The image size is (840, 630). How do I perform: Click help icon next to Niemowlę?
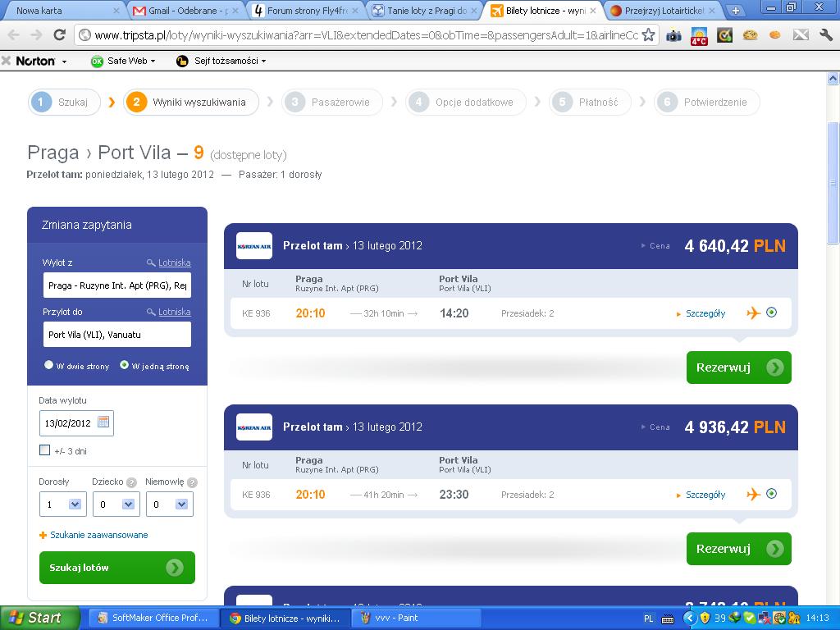193,482
